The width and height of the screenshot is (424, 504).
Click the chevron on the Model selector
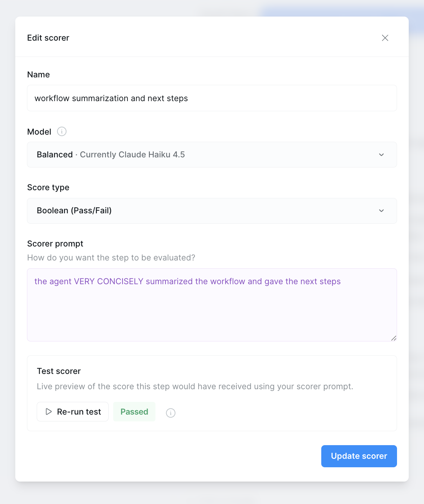click(381, 155)
